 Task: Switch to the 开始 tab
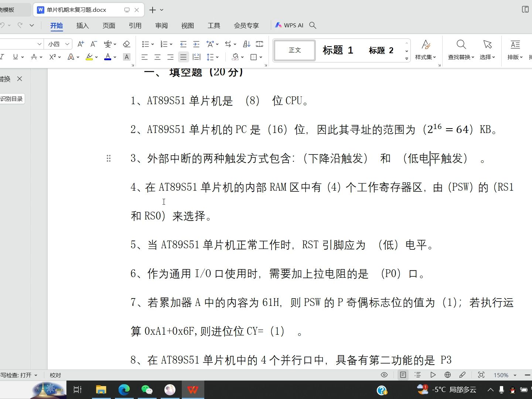(x=57, y=25)
